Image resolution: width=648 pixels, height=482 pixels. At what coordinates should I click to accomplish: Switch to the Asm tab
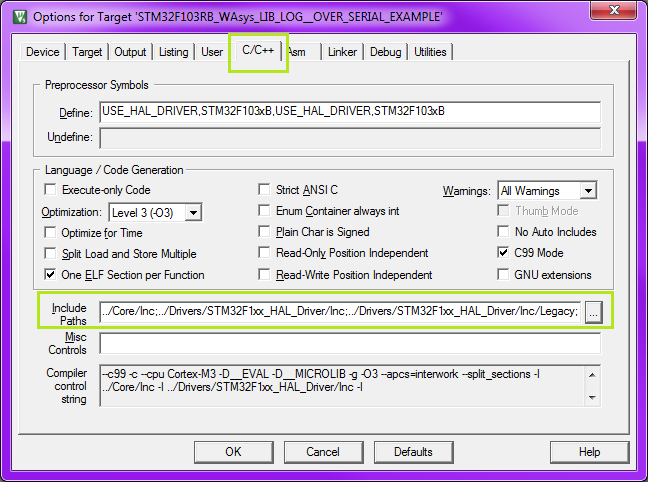point(298,52)
